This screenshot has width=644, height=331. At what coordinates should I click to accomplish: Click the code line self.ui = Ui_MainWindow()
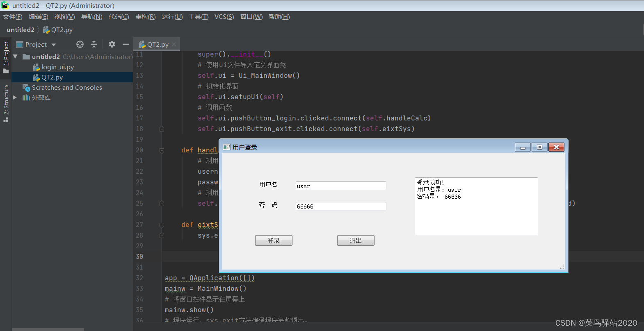[x=249, y=76]
